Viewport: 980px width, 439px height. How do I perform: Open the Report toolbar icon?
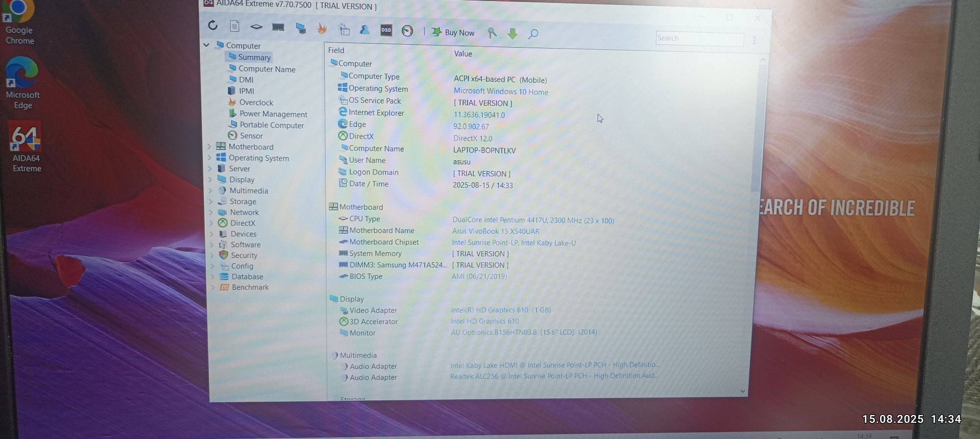pos(235,26)
